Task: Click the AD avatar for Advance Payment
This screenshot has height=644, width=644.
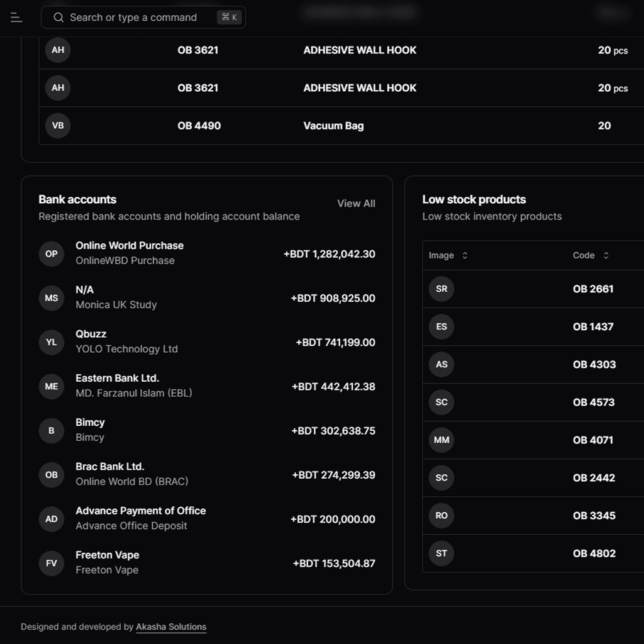Action: pos(52,519)
